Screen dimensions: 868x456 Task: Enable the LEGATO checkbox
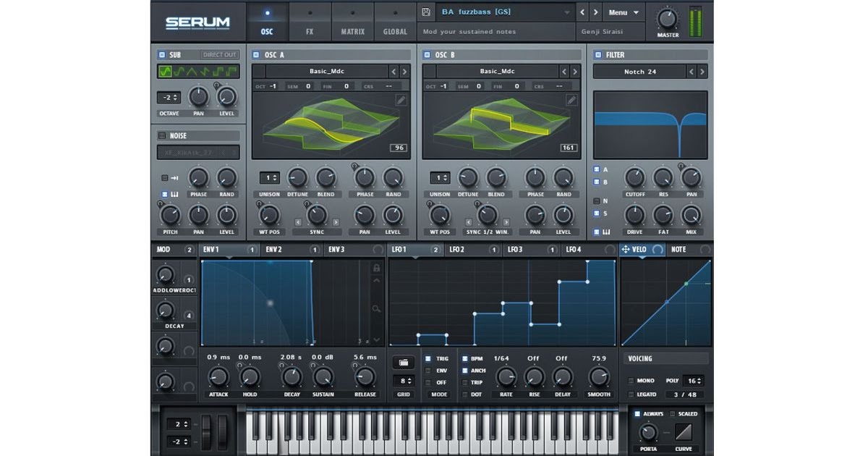[631, 394]
